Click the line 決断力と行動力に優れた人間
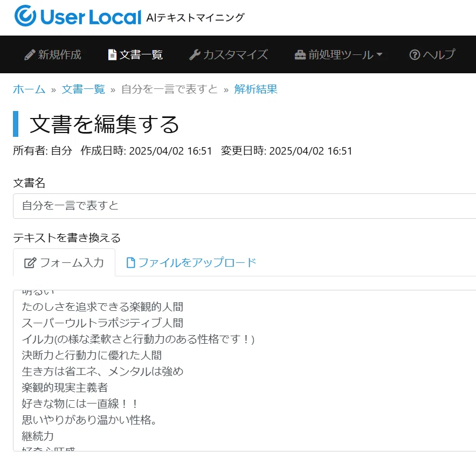Viewport: 476px width, 459px height. (x=92, y=355)
